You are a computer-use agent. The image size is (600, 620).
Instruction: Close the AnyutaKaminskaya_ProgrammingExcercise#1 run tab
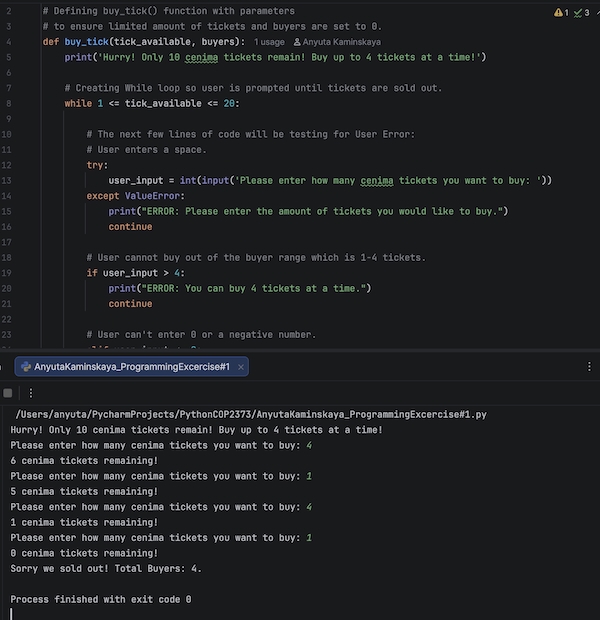(x=240, y=367)
